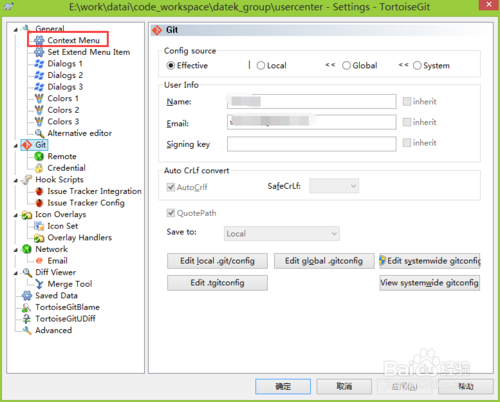Collapse the Git tree node arrow
500x402 pixels.
tap(16, 146)
